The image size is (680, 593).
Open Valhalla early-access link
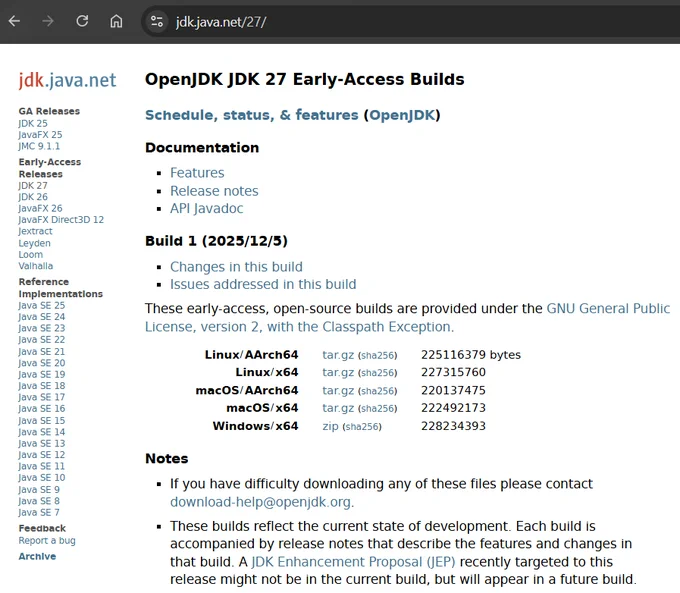[x=36, y=266]
